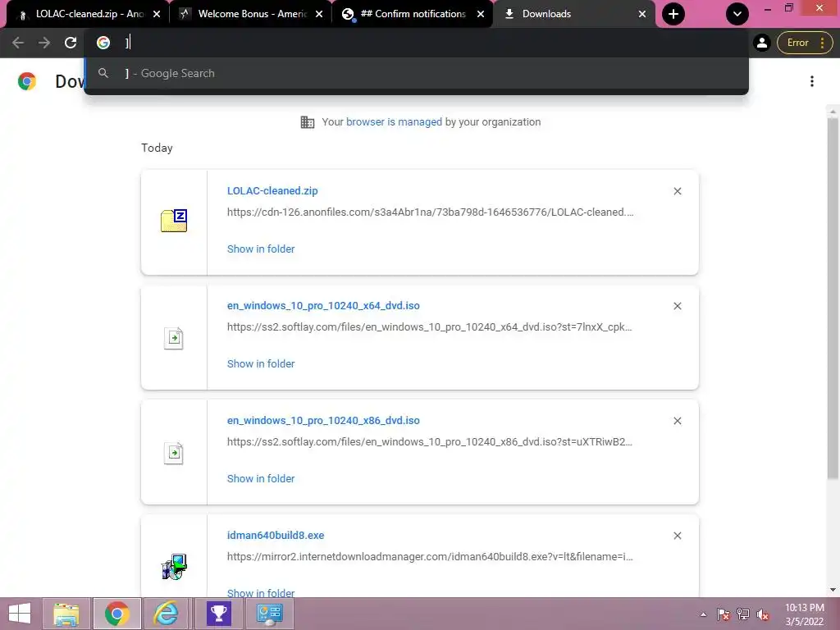Open the LOLAC-cleaned.zip file link
Image resolution: width=840 pixels, height=630 pixels.
point(272,190)
